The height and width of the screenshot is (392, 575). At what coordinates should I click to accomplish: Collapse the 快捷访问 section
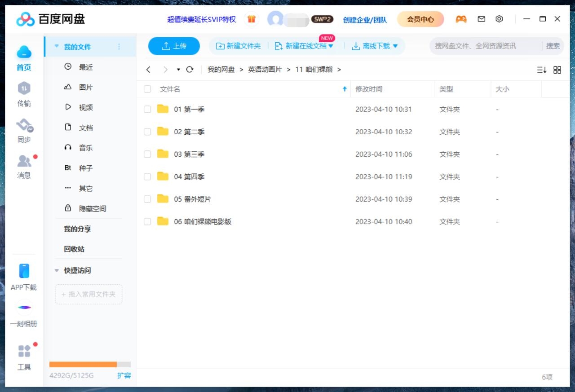point(56,270)
